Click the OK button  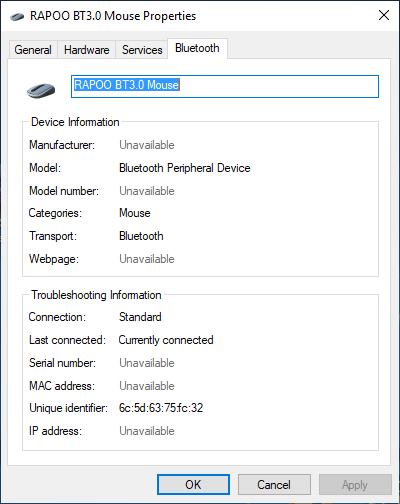pos(193,484)
